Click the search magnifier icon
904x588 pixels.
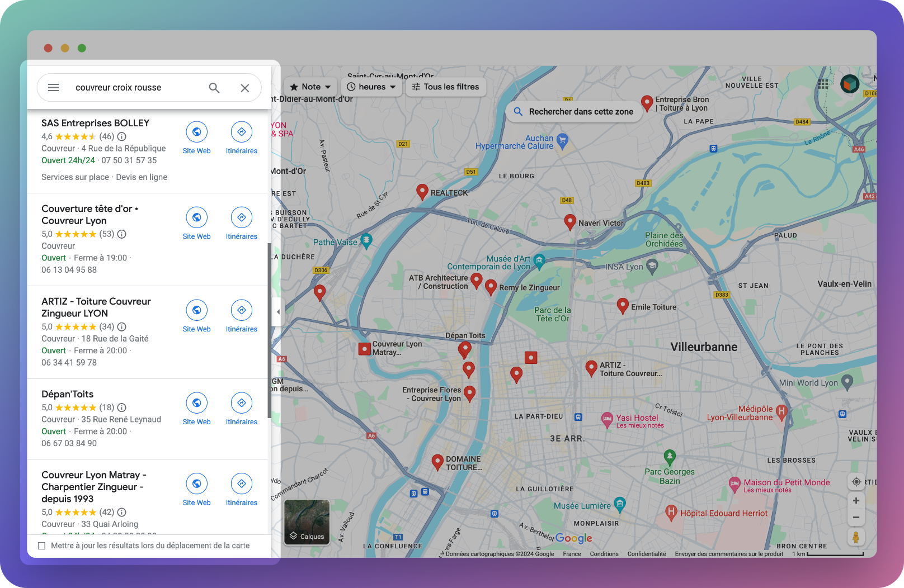[x=214, y=88]
